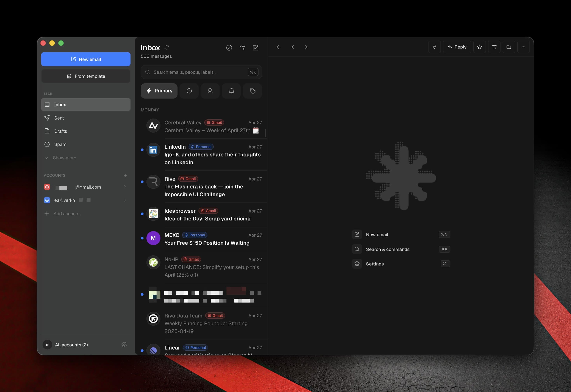Open settings gear in sidebar footer
The image size is (571, 392).
pos(124,345)
